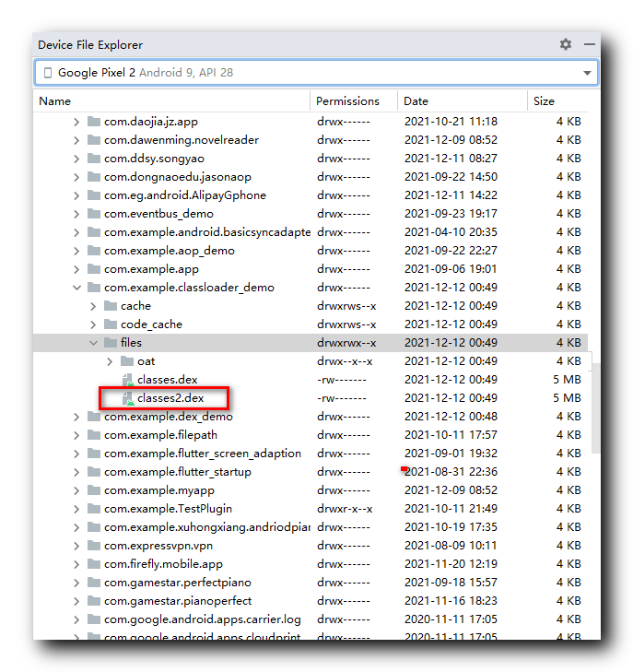Select the classes2.dex file icon

[x=128, y=398]
